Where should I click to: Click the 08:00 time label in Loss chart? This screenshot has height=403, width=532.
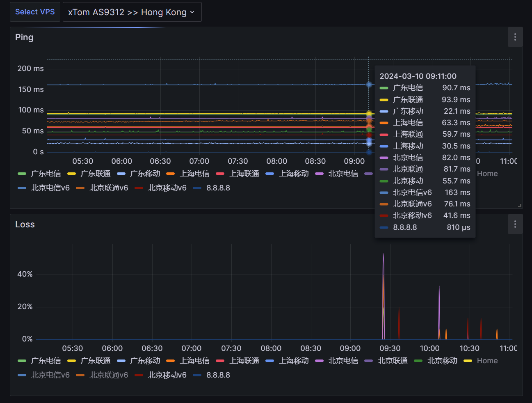tap(271, 348)
